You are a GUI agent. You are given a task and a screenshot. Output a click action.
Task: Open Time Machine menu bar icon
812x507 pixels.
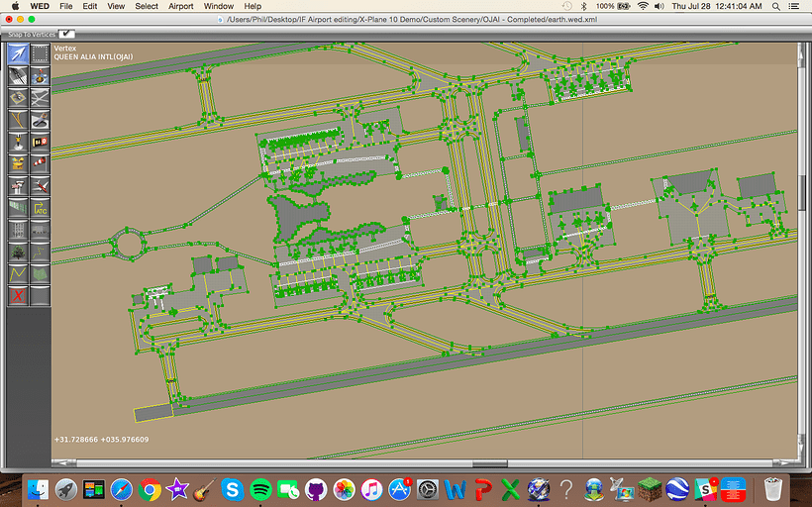pyautogui.click(x=567, y=6)
